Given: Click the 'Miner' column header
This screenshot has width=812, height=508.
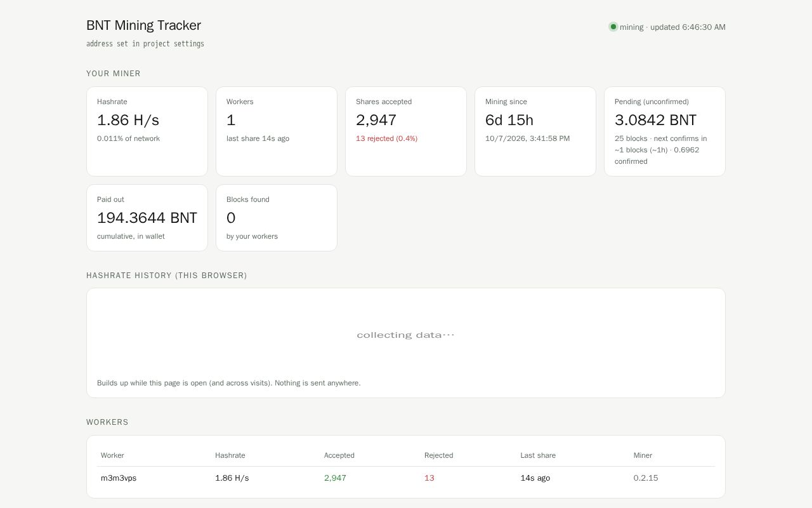Looking at the screenshot, I should pos(643,455).
